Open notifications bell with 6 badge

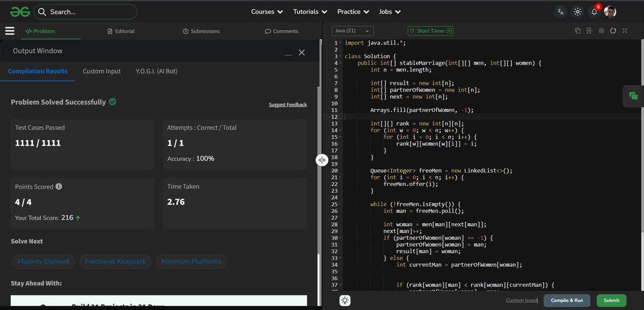coord(595,11)
